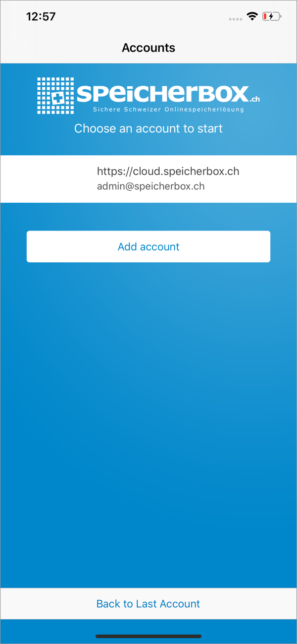Click the SPEICHERBOX wordmark text
Screen dimensions: 297x644
tap(162, 94)
